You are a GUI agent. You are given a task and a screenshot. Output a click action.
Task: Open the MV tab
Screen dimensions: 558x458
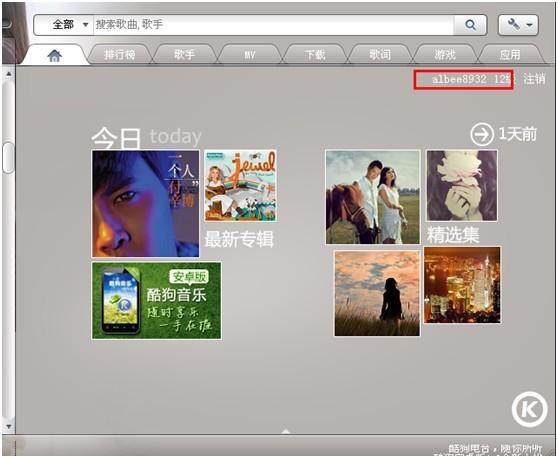[249, 55]
